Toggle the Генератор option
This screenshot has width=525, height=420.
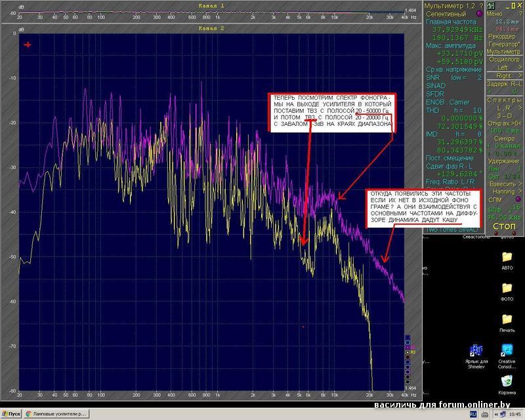click(x=504, y=43)
